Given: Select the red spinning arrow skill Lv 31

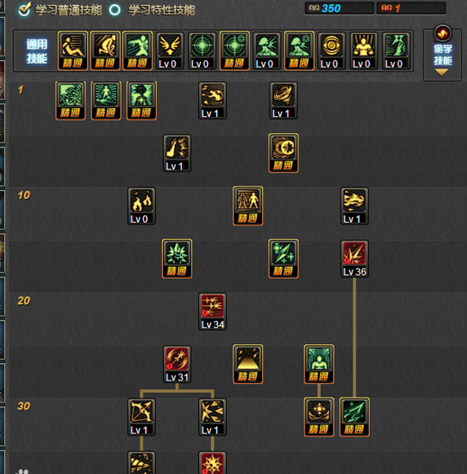Looking at the screenshot, I should [x=177, y=364].
